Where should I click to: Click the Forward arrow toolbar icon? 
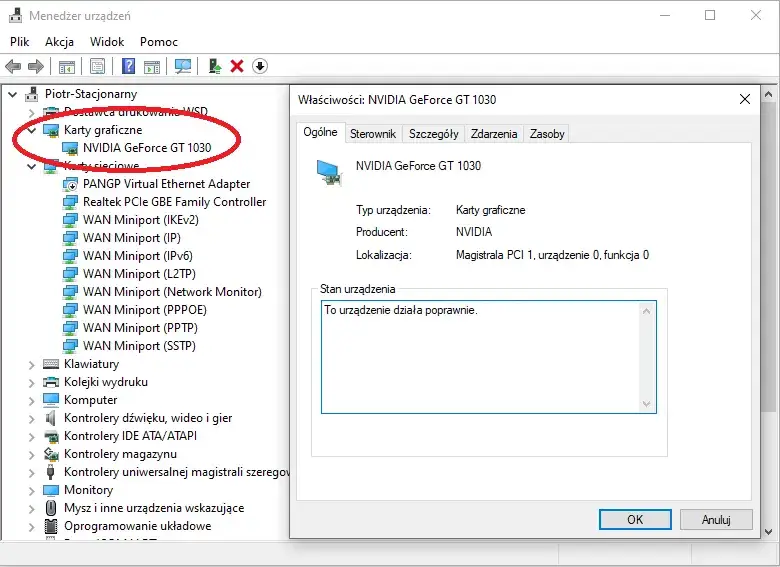pyautogui.click(x=36, y=66)
